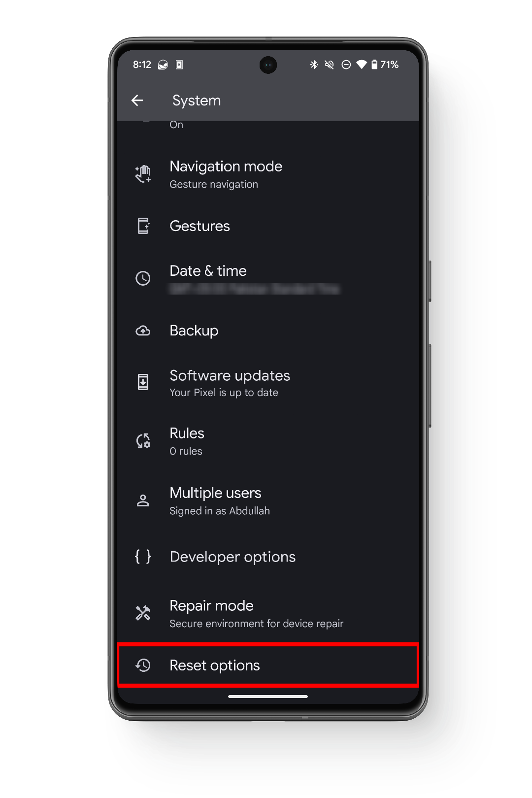Select Reset options
Image resolution: width=532 pixels, height=798 pixels.
tap(215, 665)
